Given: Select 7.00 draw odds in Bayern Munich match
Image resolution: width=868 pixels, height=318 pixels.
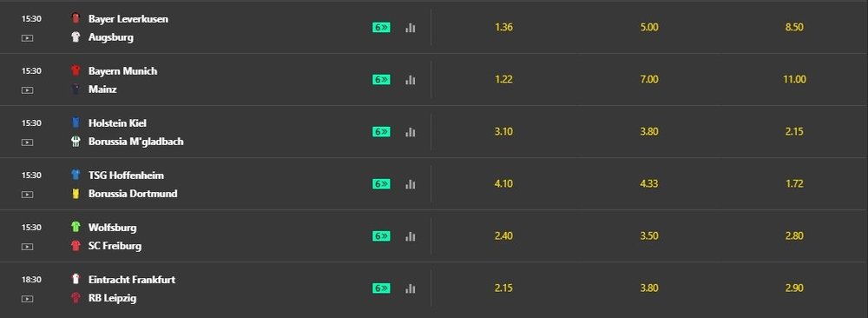Looking at the screenshot, I should pyautogui.click(x=648, y=79).
